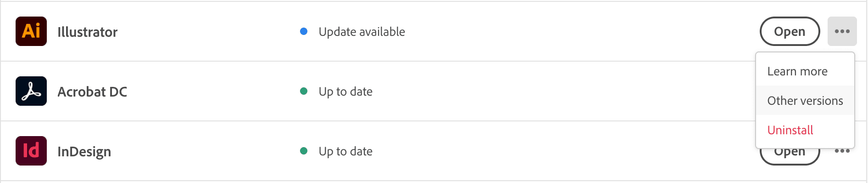Image resolution: width=868 pixels, height=183 pixels.
Task: Open the three-dot more options for InDesign
Action: 842,151
